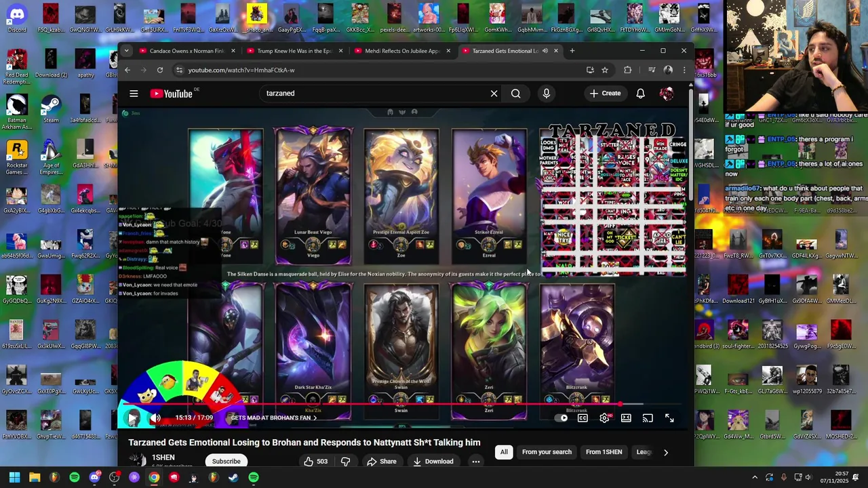Start voice search with microphone icon

click(547, 94)
